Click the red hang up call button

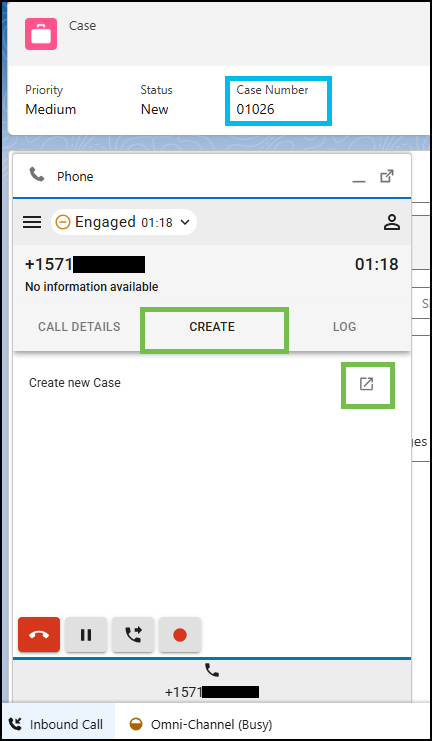pos(39,635)
